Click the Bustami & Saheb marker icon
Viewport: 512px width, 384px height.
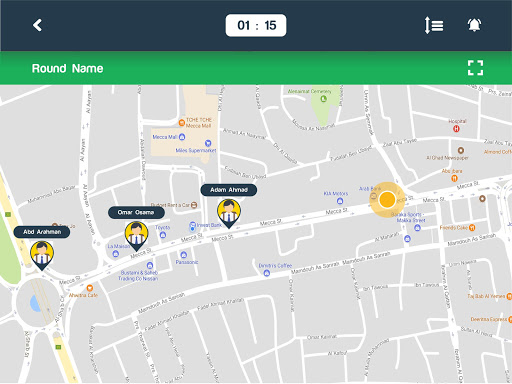150,266
